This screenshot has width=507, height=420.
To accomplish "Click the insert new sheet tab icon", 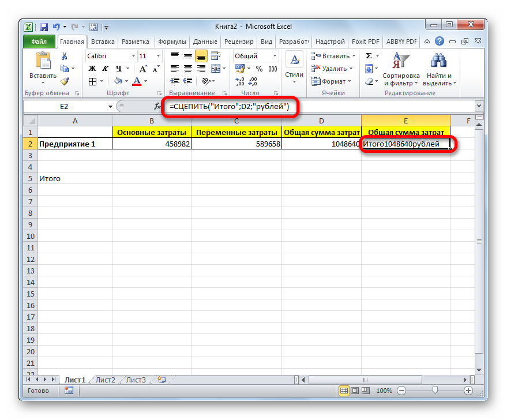I will [x=162, y=380].
